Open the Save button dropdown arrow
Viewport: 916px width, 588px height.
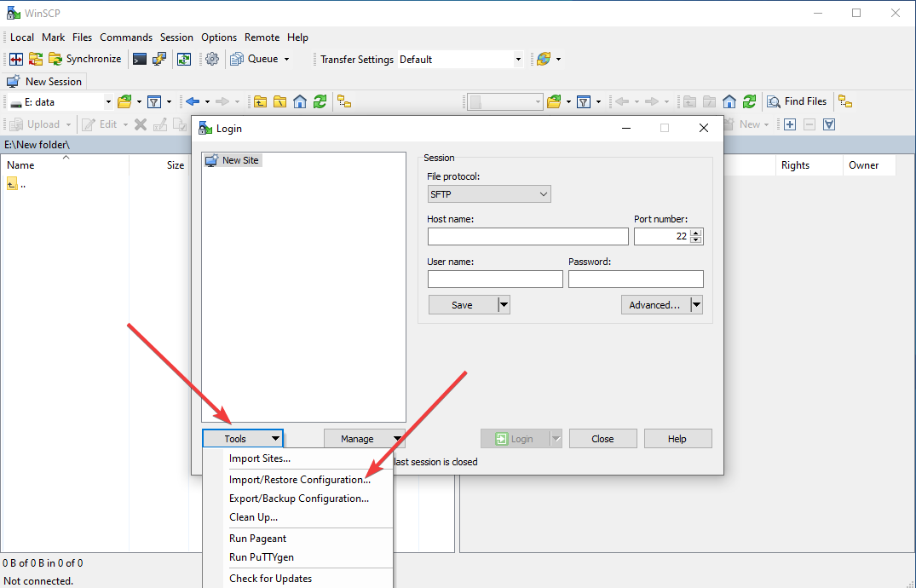click(503, 305)
